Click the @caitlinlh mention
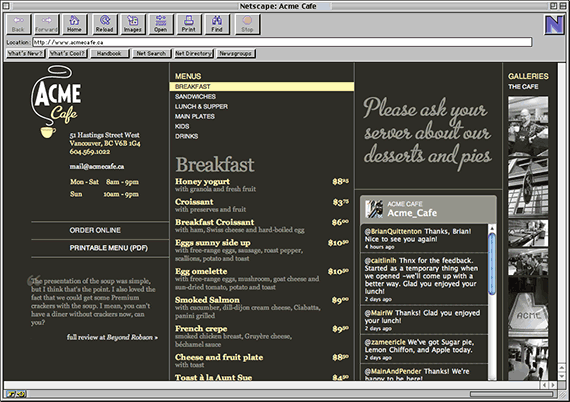 380,261
